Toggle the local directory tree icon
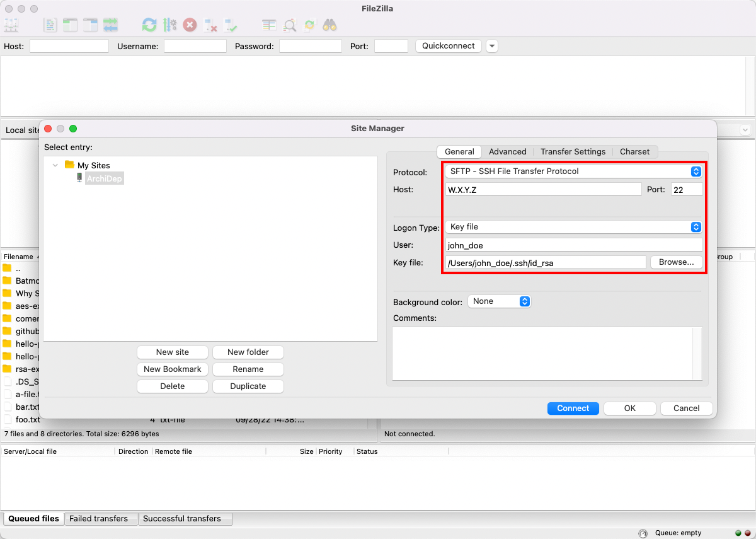Screen dimensions: 756x539 [70, 25]
